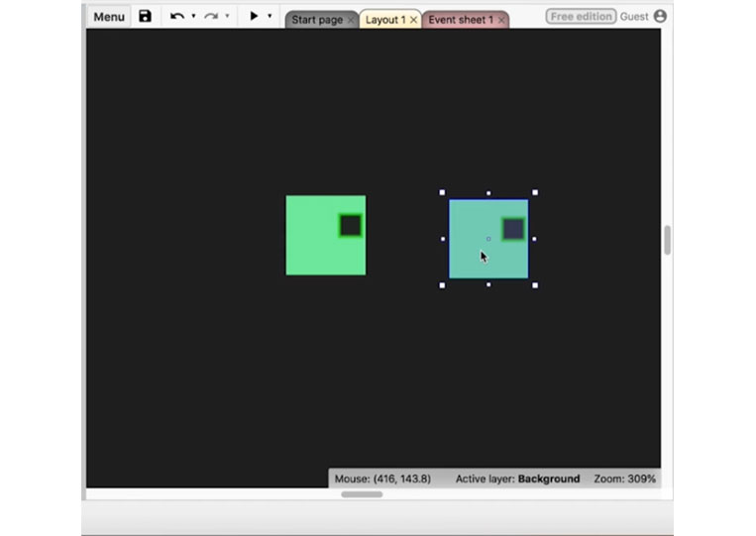
Task: Click the left-middle resize handle of selection
Action: point(443,239)
